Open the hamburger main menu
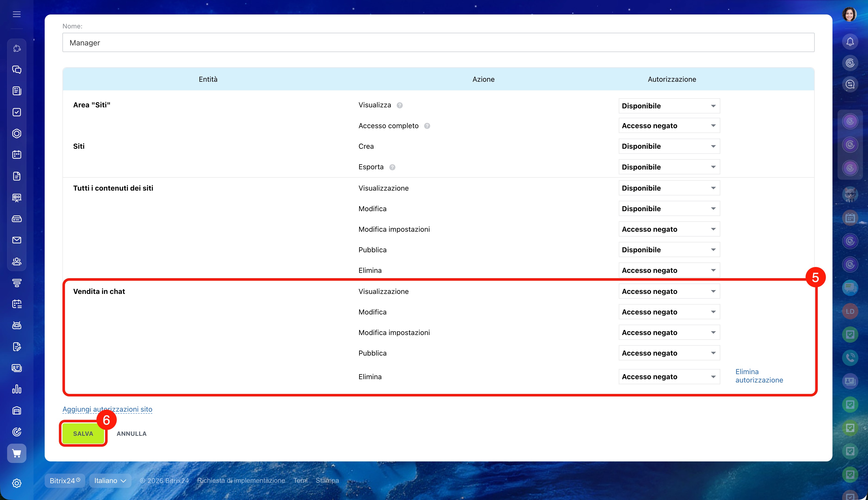Viewport: 868px width, 500px height. [16, 14]
